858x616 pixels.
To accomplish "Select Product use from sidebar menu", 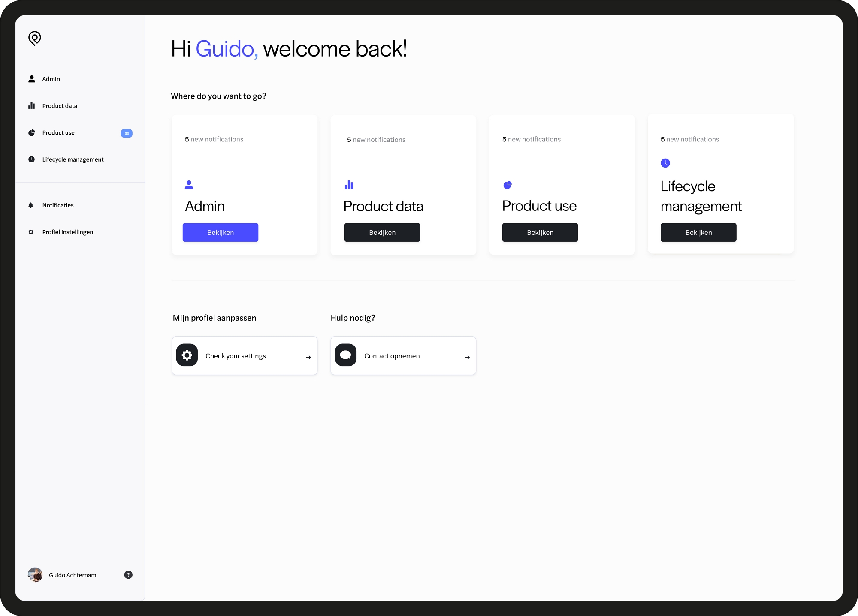I will 59,132.
